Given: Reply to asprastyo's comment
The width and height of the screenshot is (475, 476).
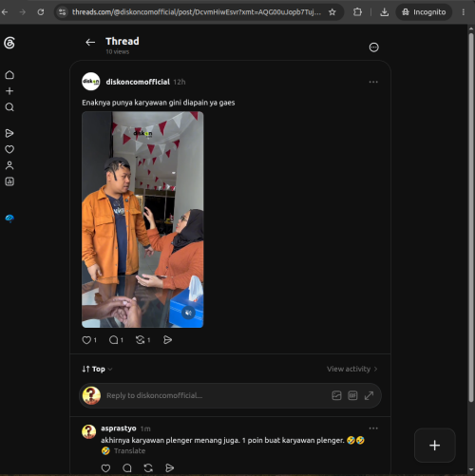Looking at the screenshot, I should pos(127,468).
